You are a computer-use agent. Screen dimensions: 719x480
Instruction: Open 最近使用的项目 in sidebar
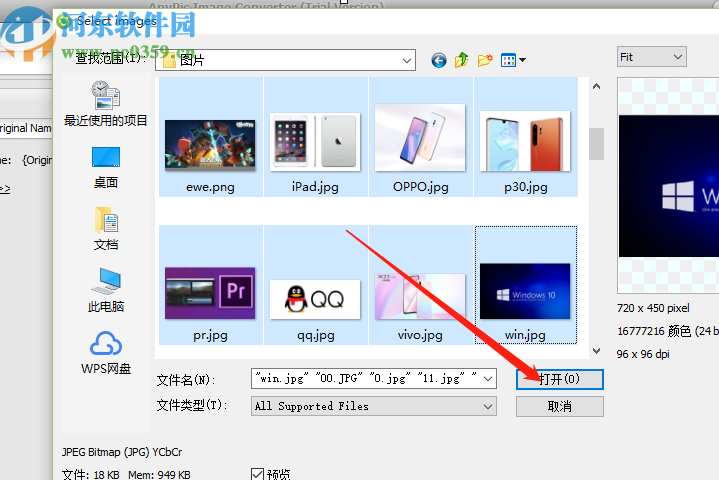click(x=105, y=104)
